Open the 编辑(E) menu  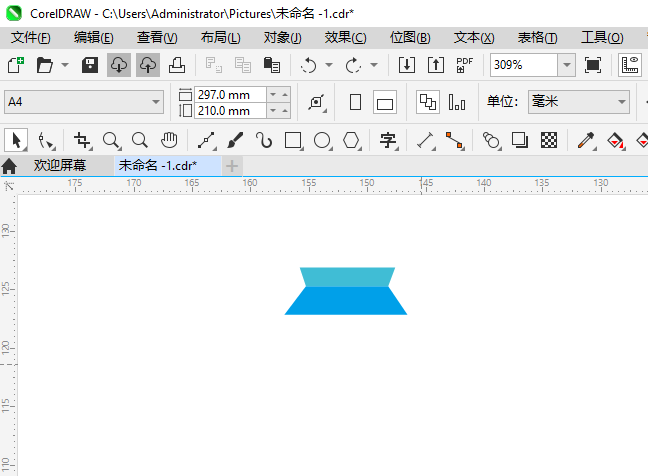(x=93, y=38)
